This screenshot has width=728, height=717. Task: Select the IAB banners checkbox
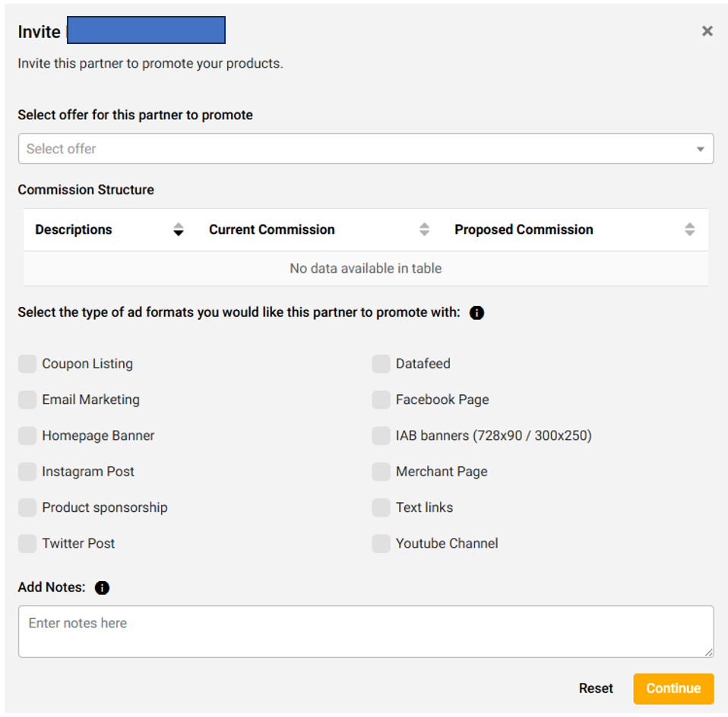[x=381, y=436]
